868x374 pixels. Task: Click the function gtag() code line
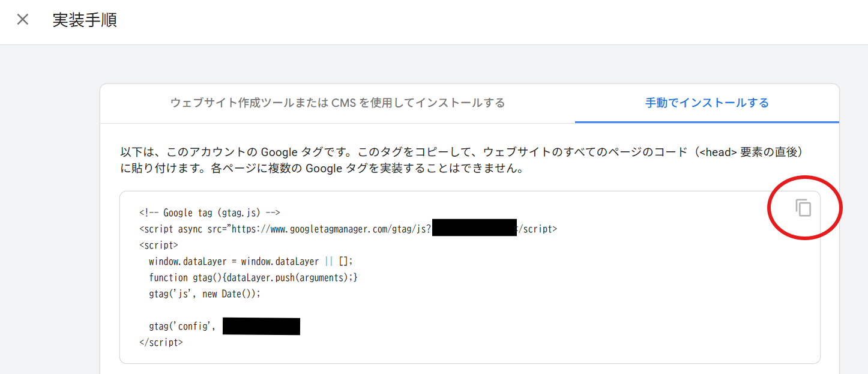tap(253, 277)
